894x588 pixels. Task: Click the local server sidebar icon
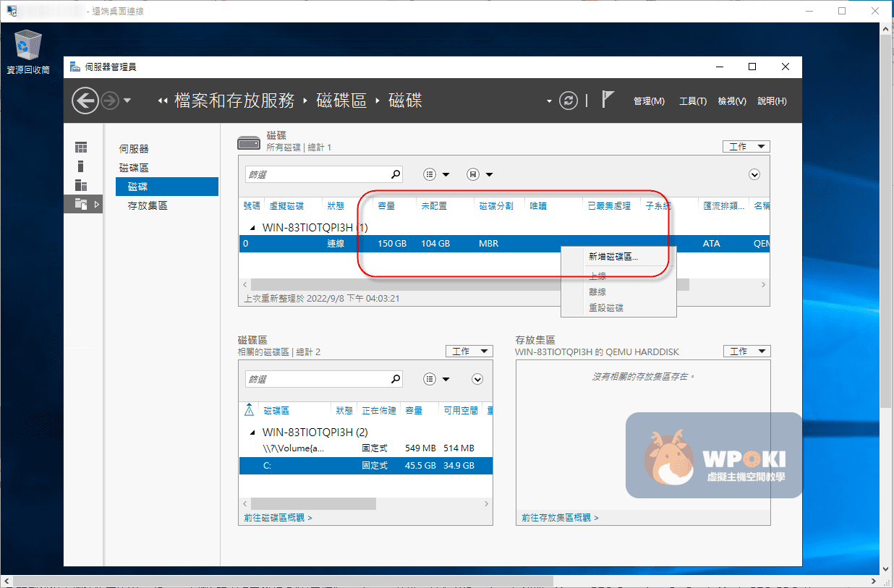[81, 166]
